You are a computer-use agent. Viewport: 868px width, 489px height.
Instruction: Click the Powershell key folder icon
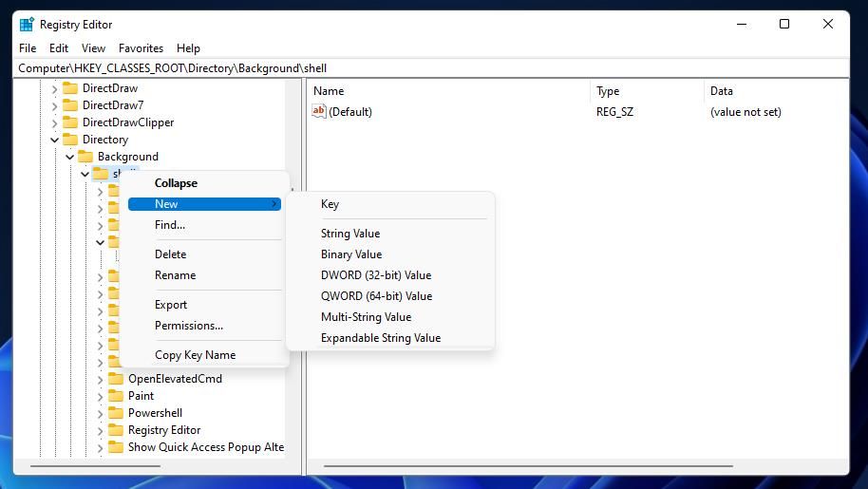coord(116,413)
